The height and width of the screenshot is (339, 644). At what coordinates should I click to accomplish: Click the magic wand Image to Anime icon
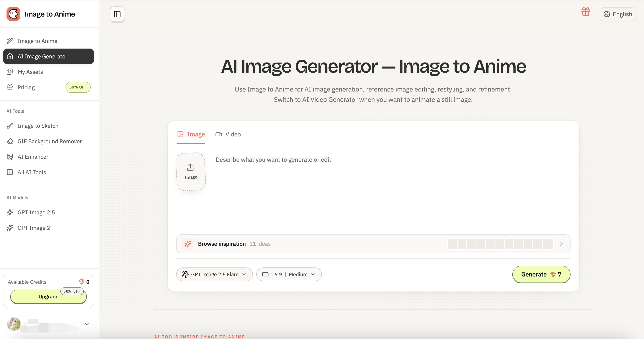click(10, 41)
